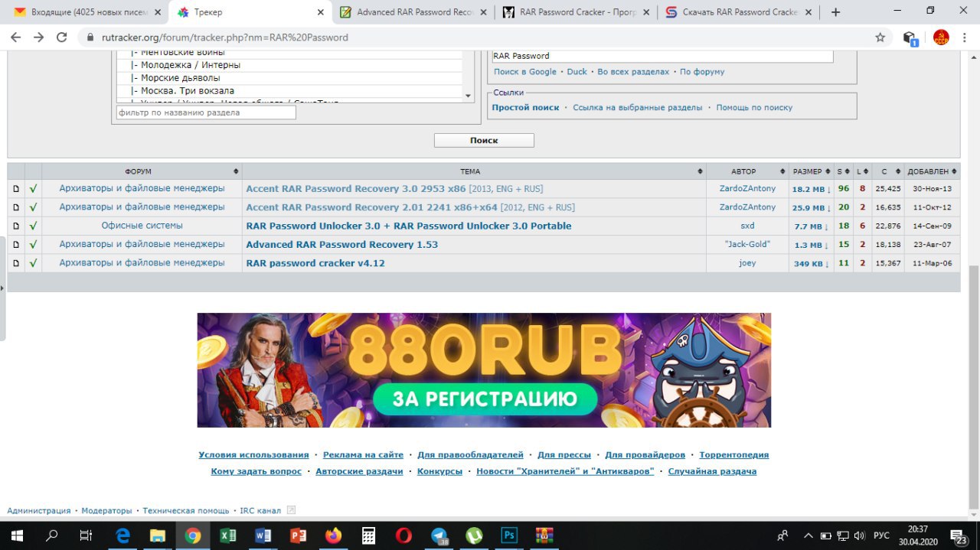Click the Поиск в Google link

click(x=525, y=72)
